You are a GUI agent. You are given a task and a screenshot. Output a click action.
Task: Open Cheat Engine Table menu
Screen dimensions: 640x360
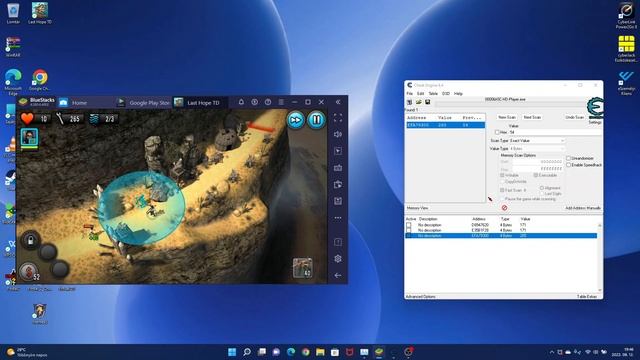pyautogui.click(x=433, y=93)
